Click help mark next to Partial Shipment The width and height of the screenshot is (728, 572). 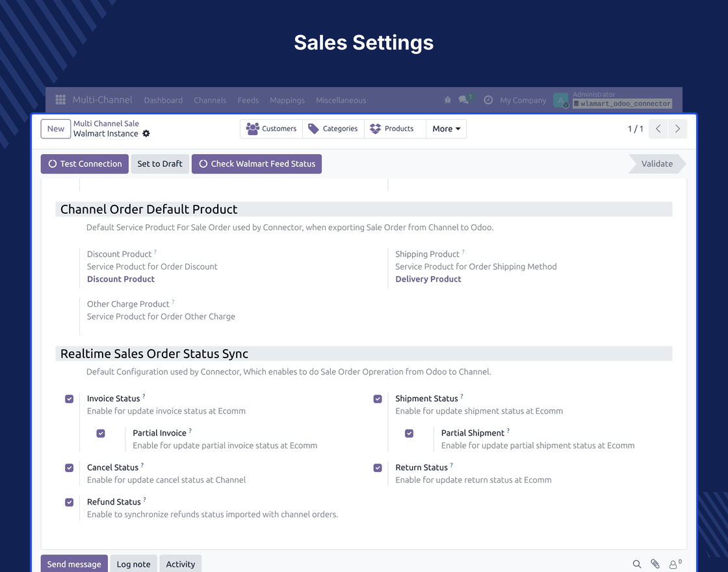point(508,430)
